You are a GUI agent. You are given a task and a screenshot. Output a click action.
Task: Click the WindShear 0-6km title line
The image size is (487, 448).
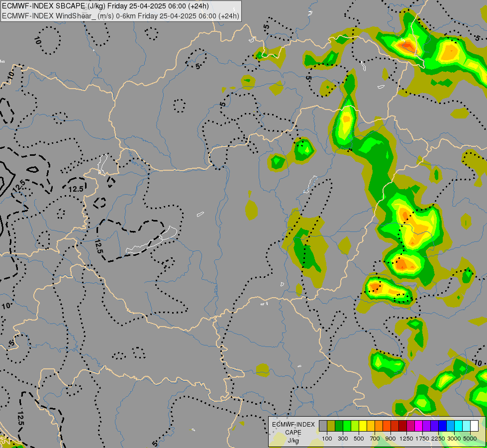pyautogui.click(x=120, y=16)
